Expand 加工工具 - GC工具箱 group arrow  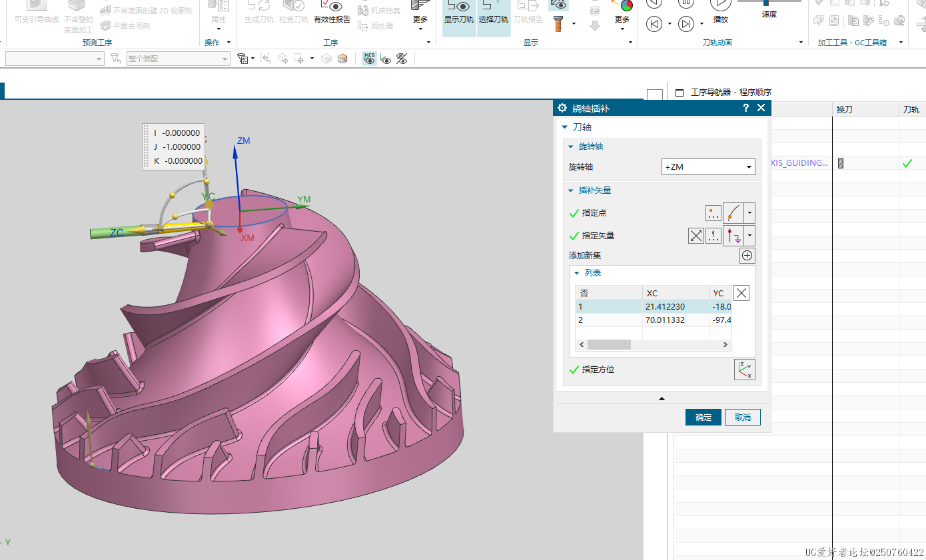pyautogui.click(x=900, y=43)
